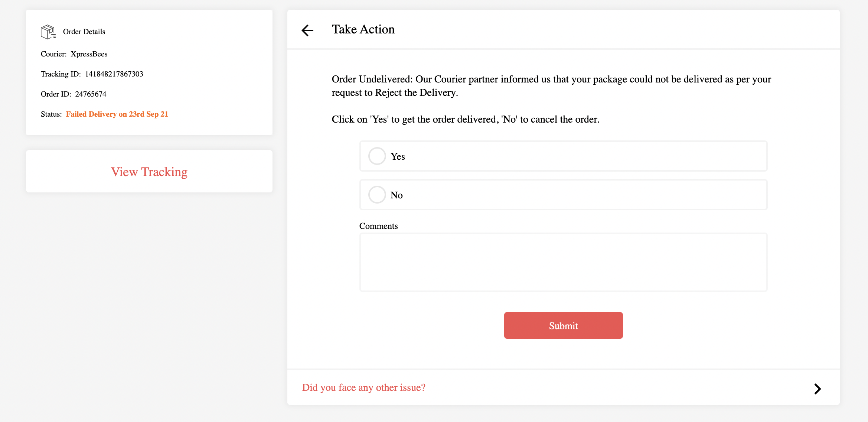Click the Order Undelivered message paragraph
The image size is (868, 422).
551,86
